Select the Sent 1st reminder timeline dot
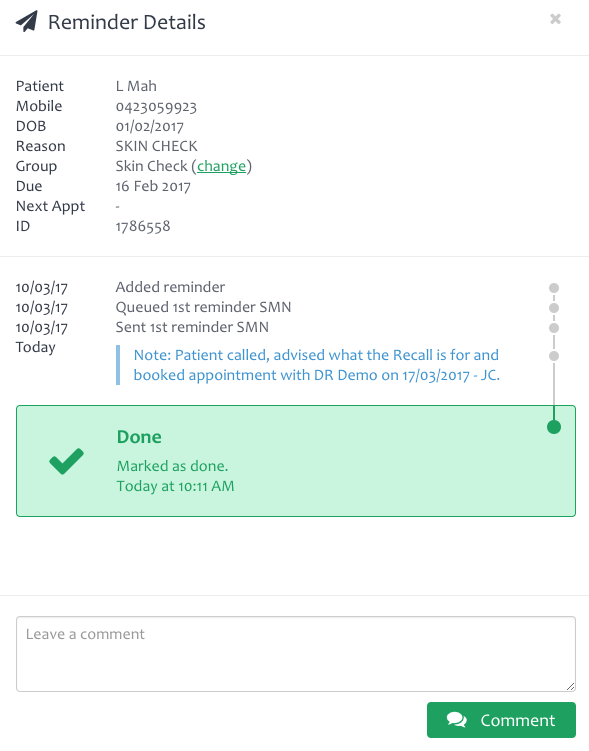Screen dimensions: 589x751 [554, 328]
